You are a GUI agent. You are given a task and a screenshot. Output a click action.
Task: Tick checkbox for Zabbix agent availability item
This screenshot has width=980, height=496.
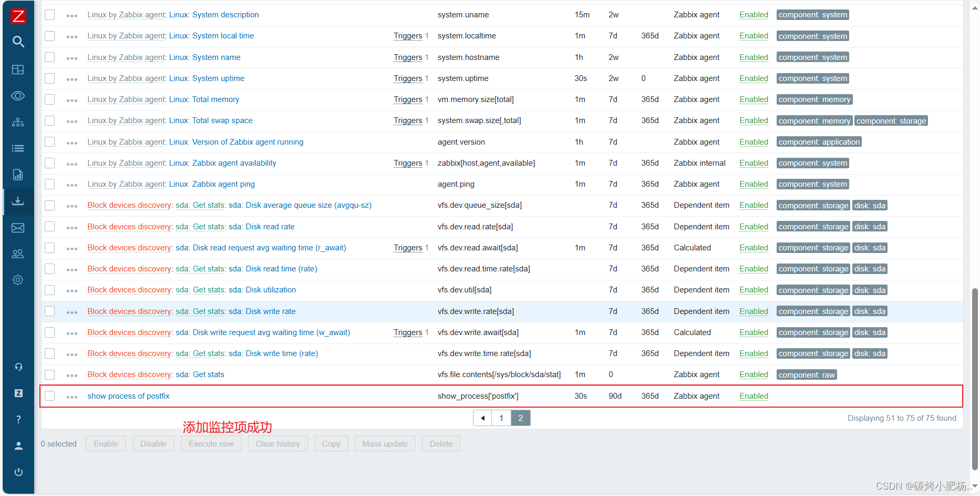tap(50, 163)
